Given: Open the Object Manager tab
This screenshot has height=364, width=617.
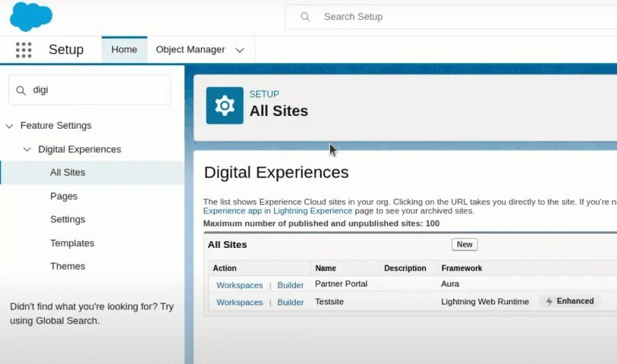Looking at the screenshot, I should pos(190,49).
